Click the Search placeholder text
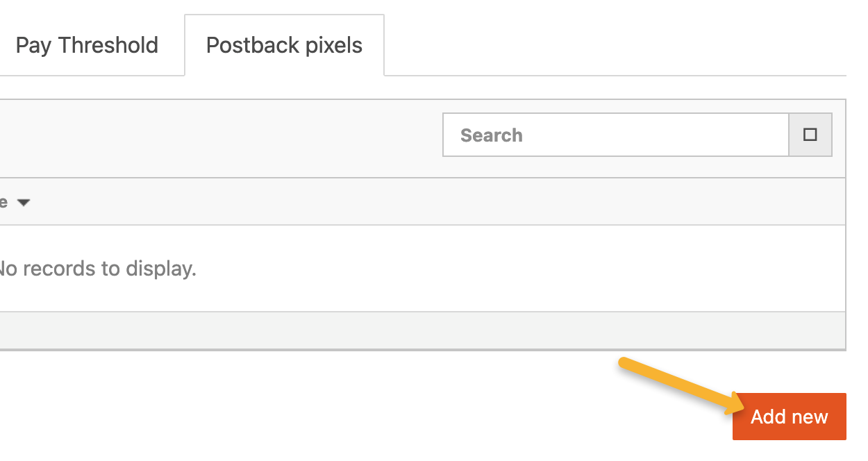This screenshot has height=461, width=868. 492,135
